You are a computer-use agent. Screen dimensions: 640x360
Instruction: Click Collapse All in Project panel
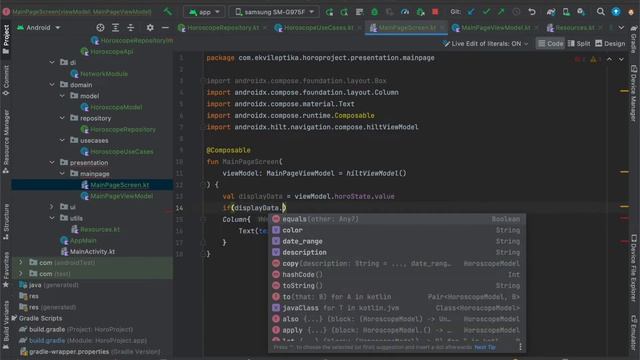point(131,28)
